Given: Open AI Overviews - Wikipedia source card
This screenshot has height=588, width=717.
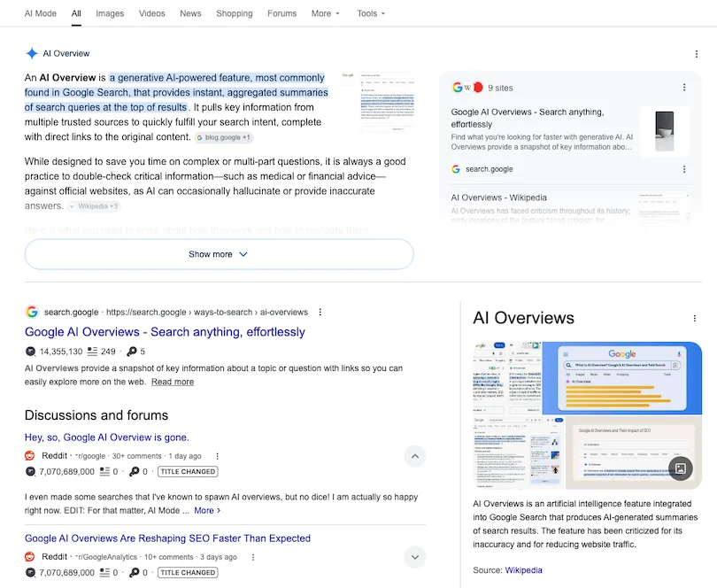Looking at the screenshot, I should coord(499,197).
